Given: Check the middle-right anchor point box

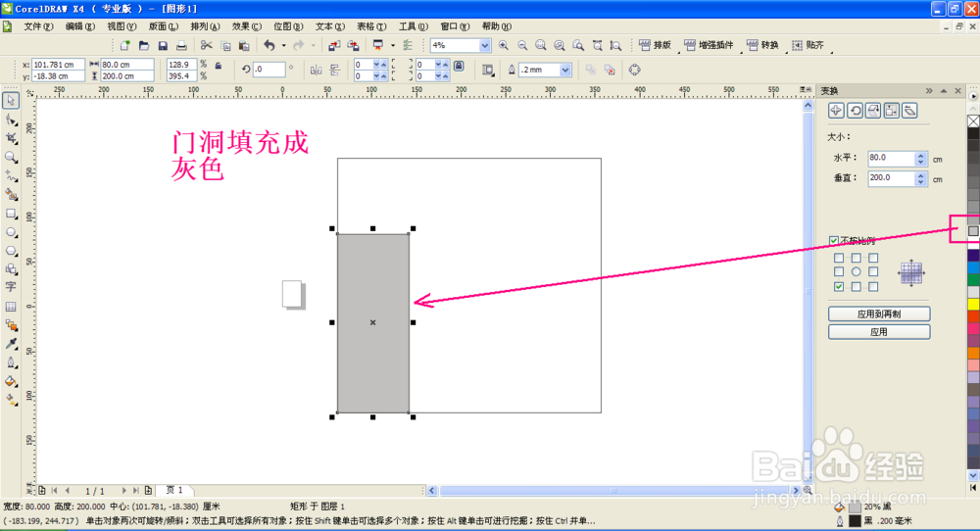Looking at the screenshot, I should 873,271.
